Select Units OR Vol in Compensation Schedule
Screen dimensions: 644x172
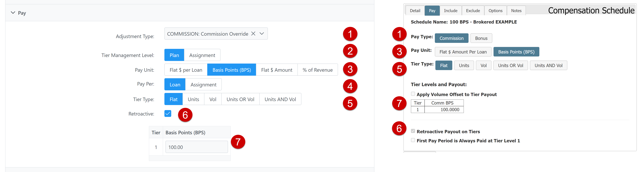coord(510,66)
